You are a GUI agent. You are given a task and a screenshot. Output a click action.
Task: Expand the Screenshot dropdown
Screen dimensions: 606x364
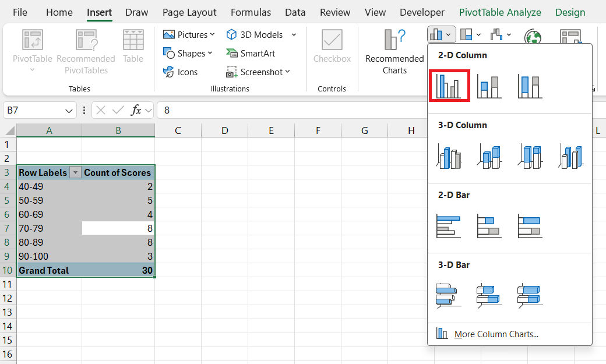(x=287, y=72)
